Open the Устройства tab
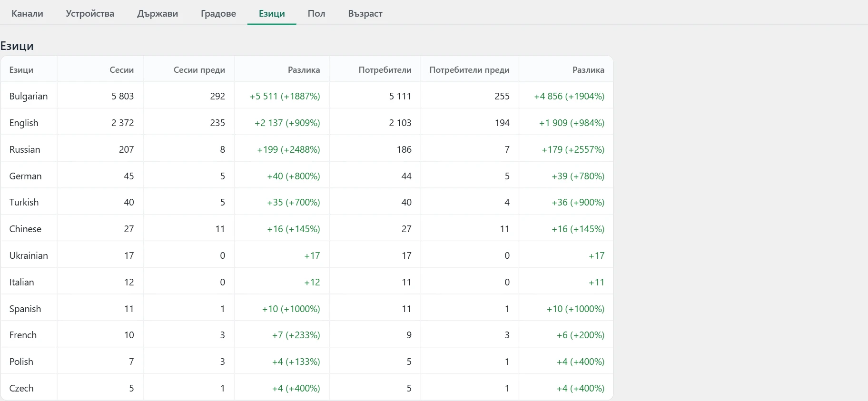Image resolution: width=868 pixels, height=401 pixels. (90, 13)
